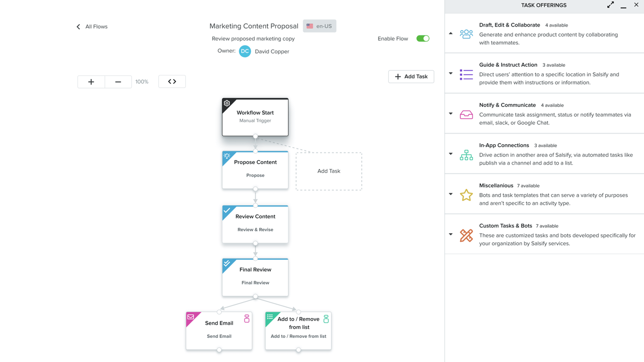Open the en-US language selector

pyautogui.click(x=319, y=26)
